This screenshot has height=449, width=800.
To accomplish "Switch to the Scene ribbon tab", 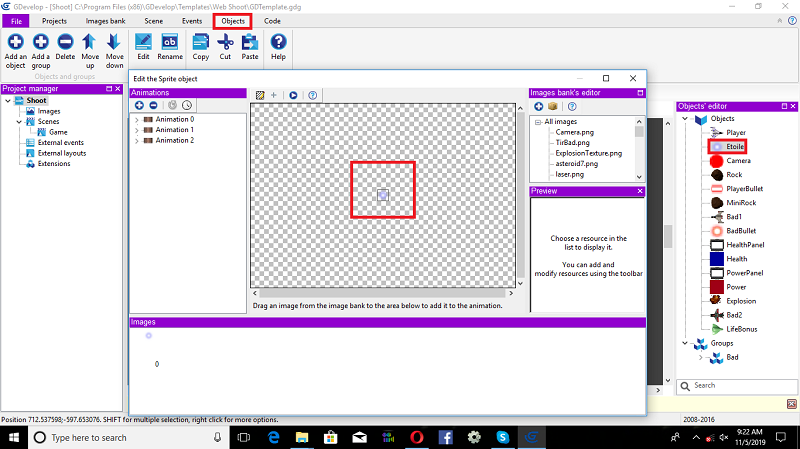I will (x=154, y=21).
